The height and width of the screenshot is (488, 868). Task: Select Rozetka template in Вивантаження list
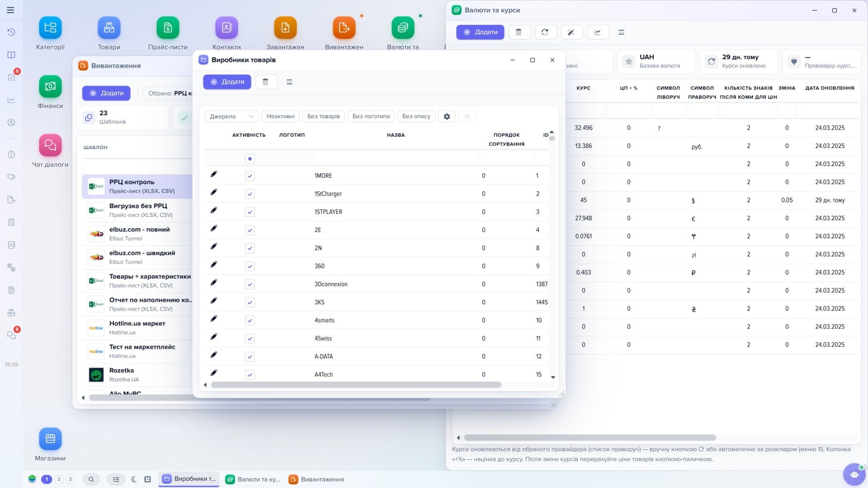coord(137,375)
